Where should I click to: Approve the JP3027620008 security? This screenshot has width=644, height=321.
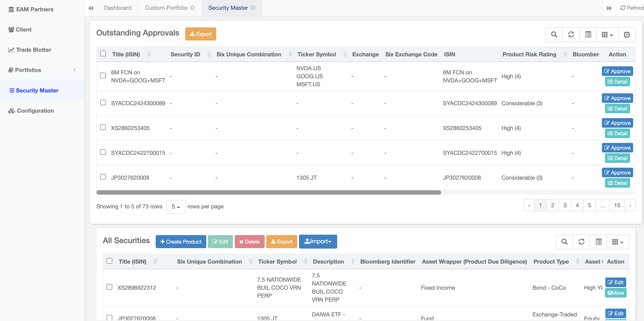617,172
